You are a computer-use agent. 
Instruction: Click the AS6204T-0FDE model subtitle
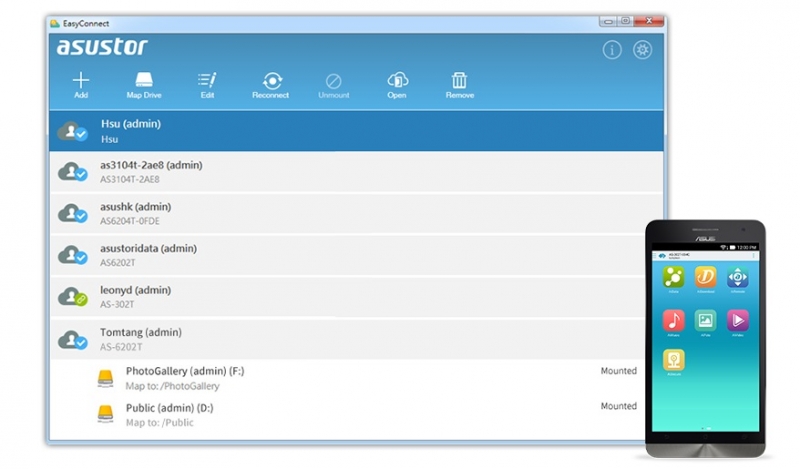pos(130,221)
